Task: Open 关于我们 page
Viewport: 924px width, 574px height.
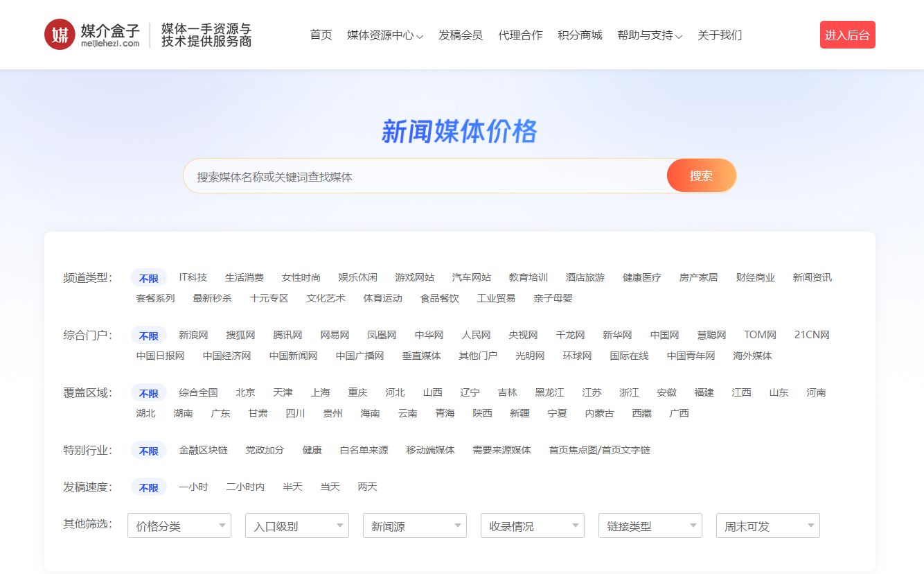Action: (720, 35)
